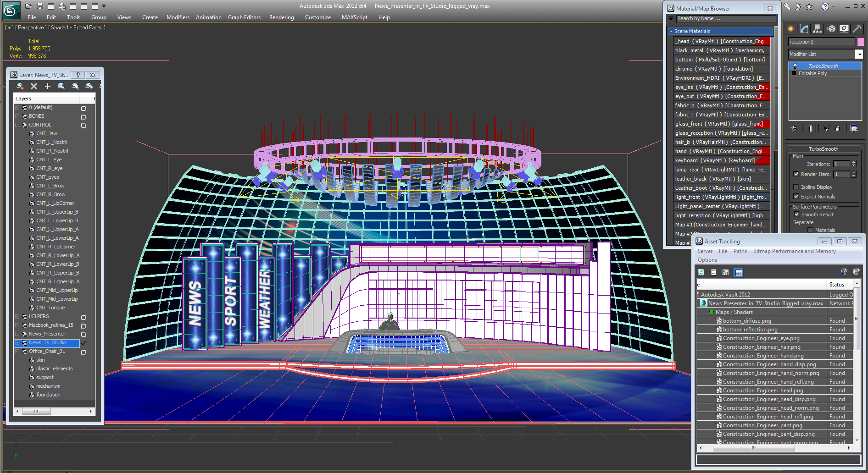Click the Save File floppy icon
The height and width of the screenshot is (473, 868).
point(40,6)
